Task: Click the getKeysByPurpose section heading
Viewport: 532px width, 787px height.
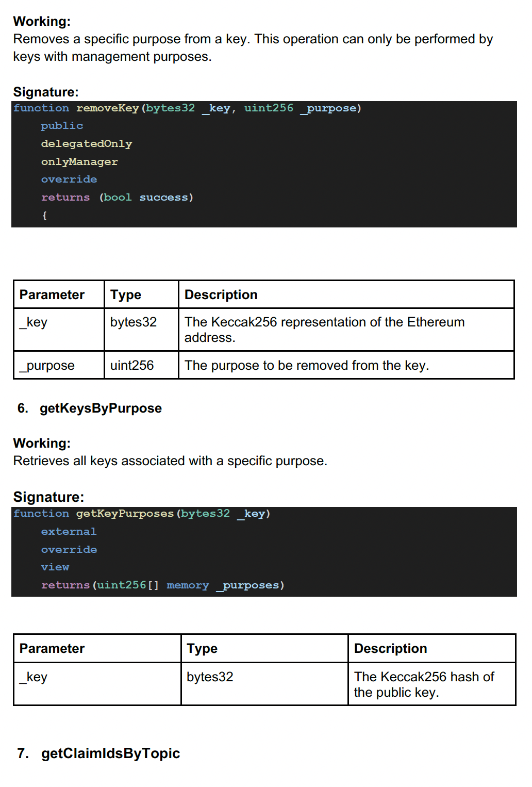Action: pos(101,408)
